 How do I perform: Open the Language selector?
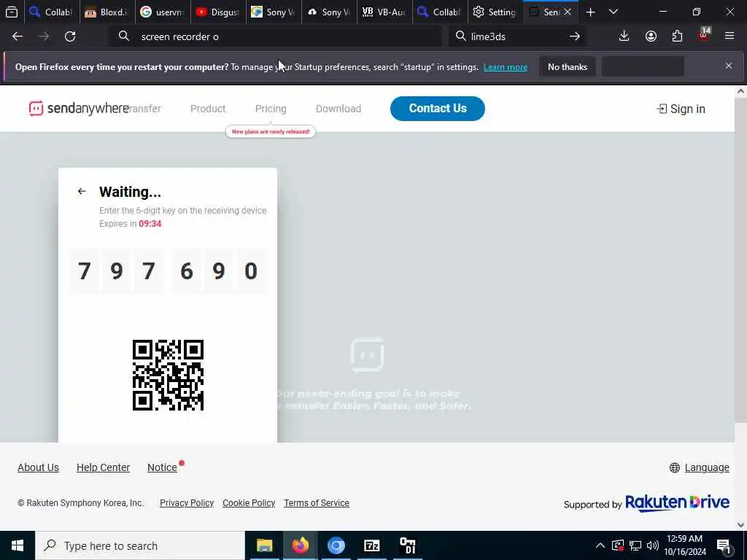point(700,467)
